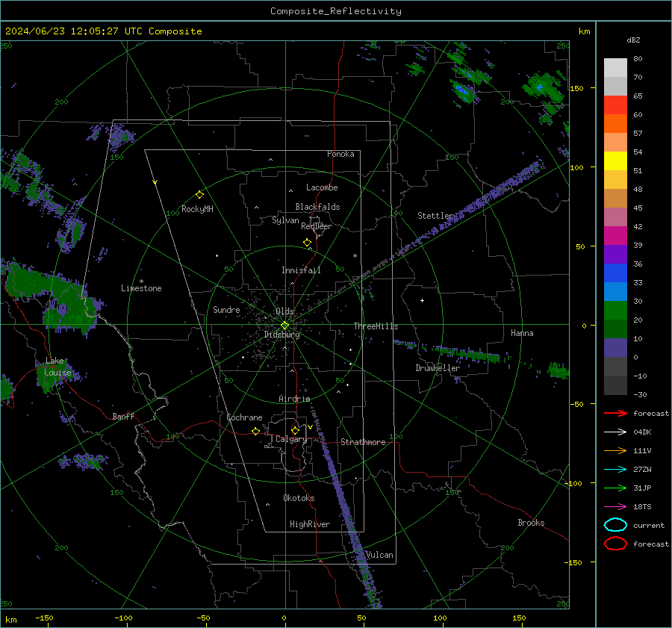Screen dimensions: 672x628
Task: Click the red 'forecast' ellipse legend symbol
Action: point(615,544)
